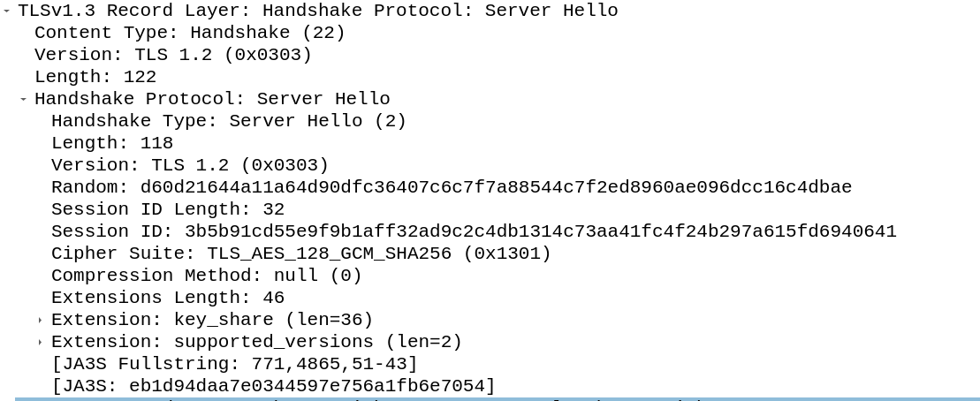980x401 pixels.
Task: Select the Content Type: Handshake (22) field
Action: click(x=189, y=33)
